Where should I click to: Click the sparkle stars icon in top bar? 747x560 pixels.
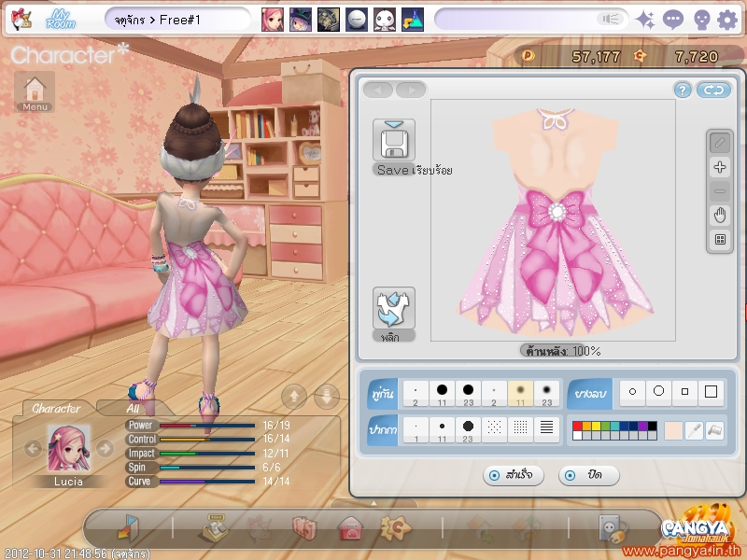pos(645,20)
